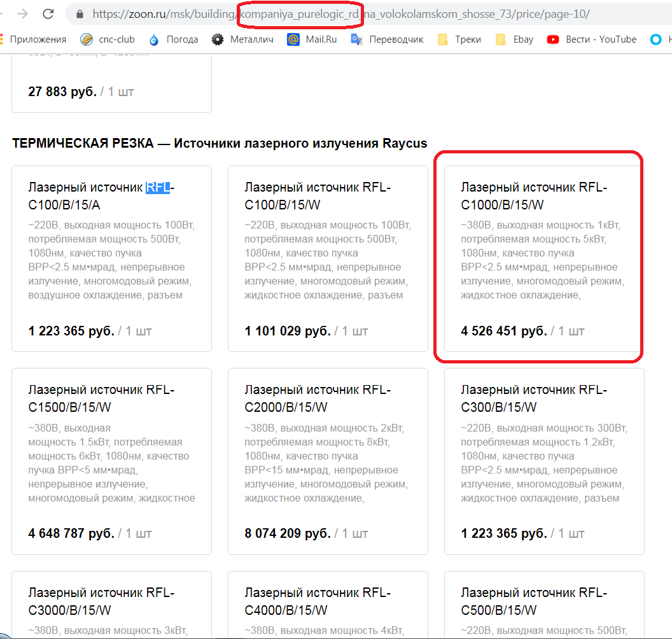Click the price 1 101 029 руб.

(288, 331)
